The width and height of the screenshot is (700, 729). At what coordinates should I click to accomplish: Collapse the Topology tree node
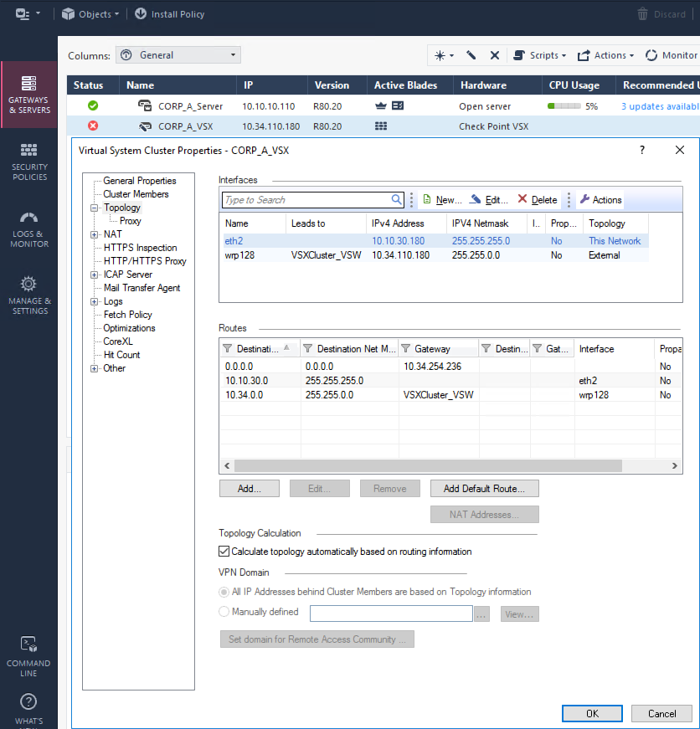pos(94,208)
